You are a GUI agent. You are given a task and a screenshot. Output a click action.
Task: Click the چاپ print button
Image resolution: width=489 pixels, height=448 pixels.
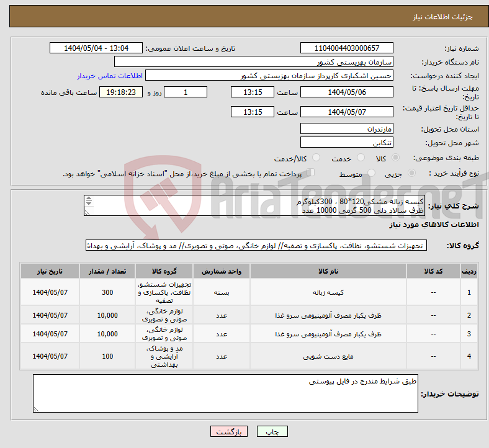(272, 431)
